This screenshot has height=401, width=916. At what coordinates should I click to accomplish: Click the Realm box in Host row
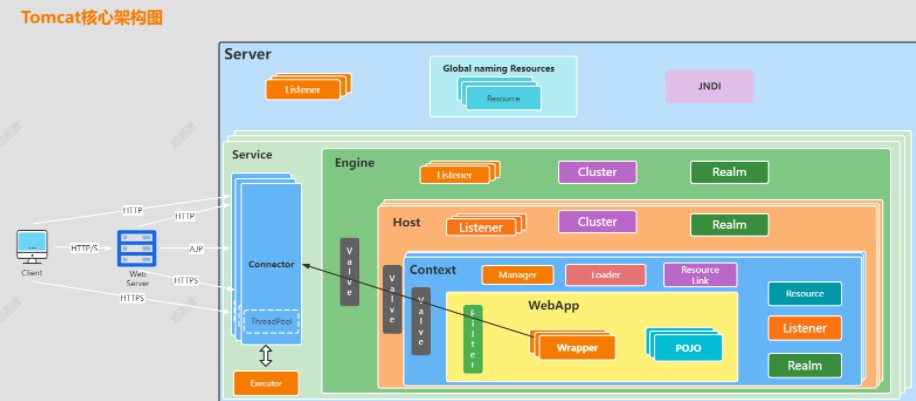(729, 225)
